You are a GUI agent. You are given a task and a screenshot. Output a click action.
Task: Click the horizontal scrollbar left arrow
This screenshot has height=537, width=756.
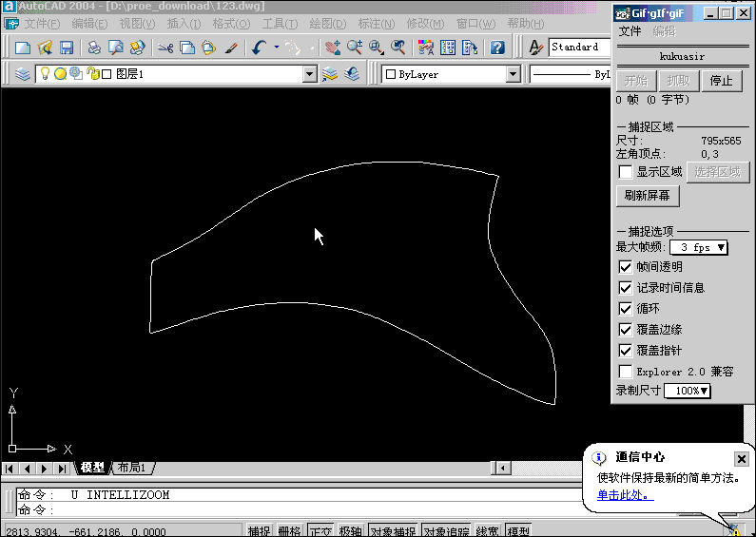point(503,468)
